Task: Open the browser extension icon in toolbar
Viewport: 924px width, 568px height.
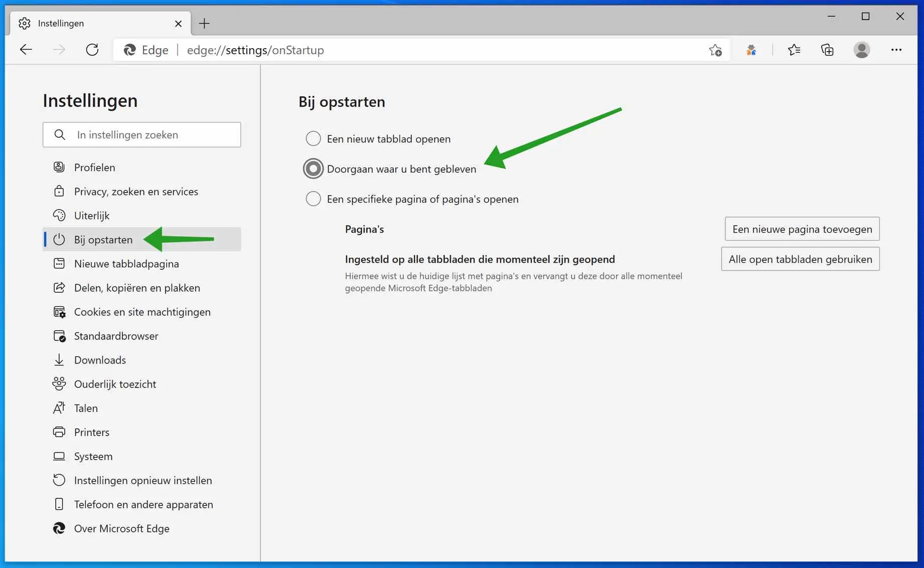Action: 751,50
